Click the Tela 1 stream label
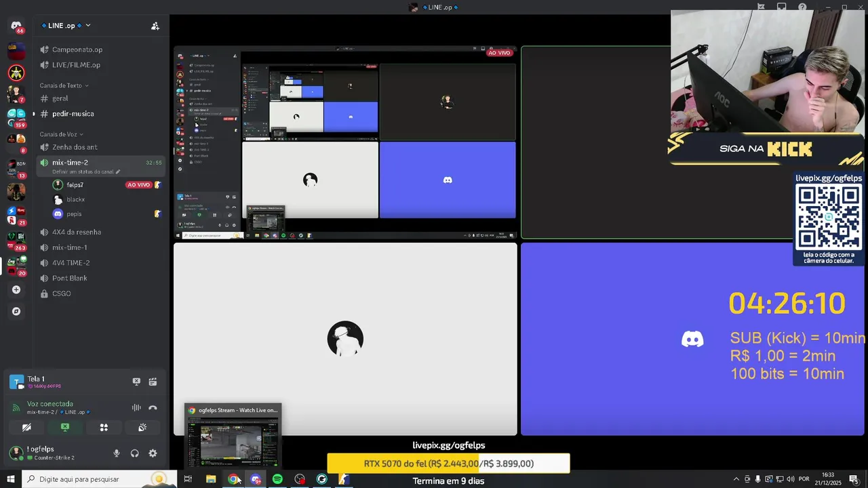The width and height of the screenshot is (868, 488). tap(36, 379)
